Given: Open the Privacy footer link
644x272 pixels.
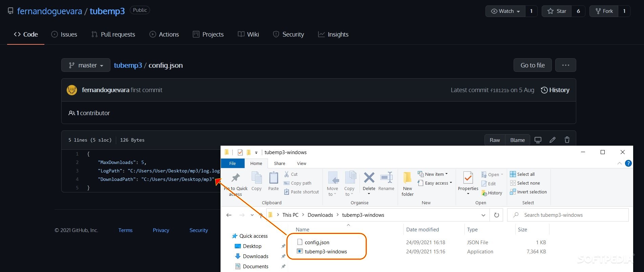Looking at the screenshot, I should point(161,230).
